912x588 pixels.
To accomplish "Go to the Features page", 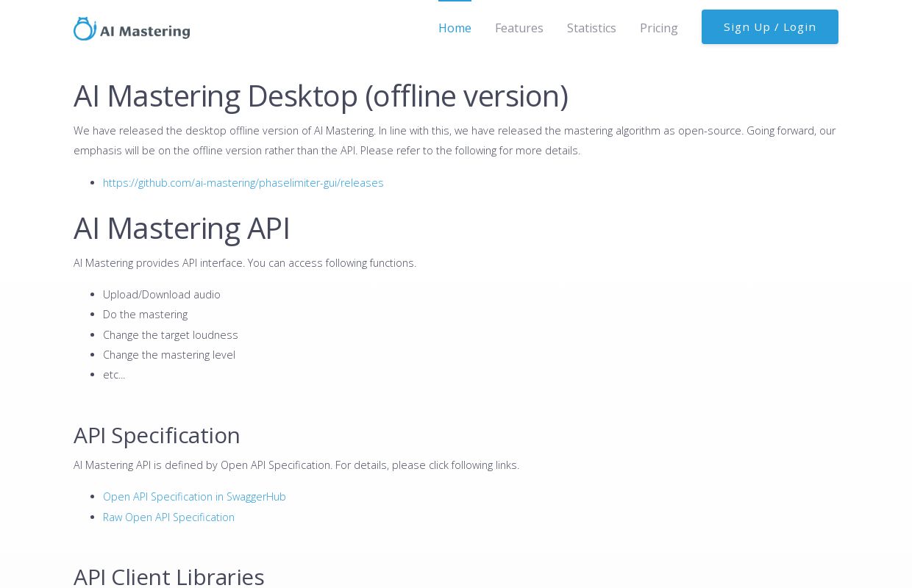I will (519, 28).
